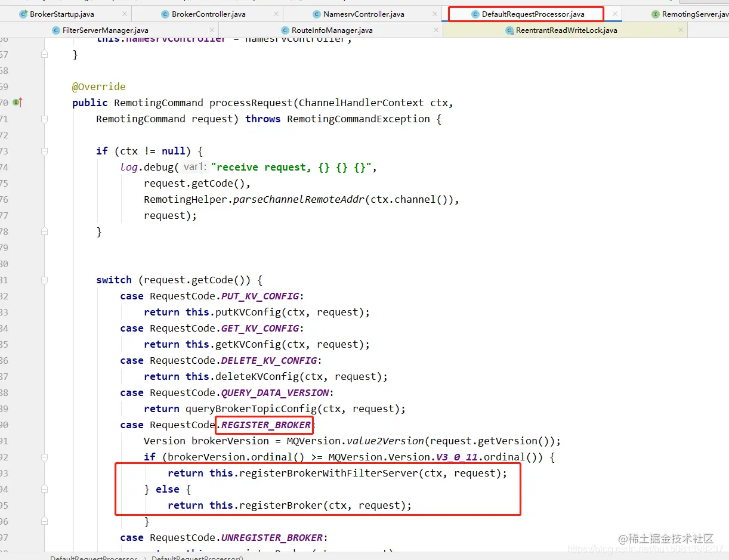Click the 'var1:' parameter hint
Image resolution: width=729 pixels, height=560 pixels.
195,167
